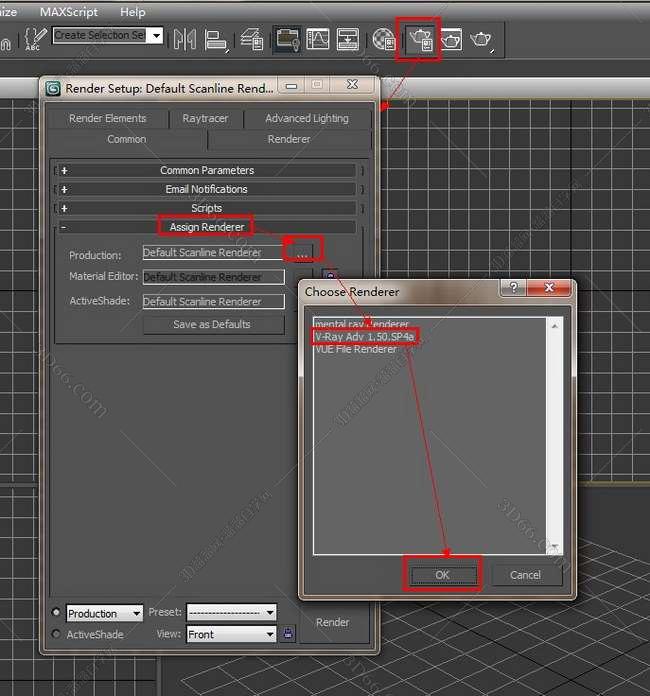Click the Save as Defaults button
The height and width of the screenshot is (696, 650).
(212, 325)
